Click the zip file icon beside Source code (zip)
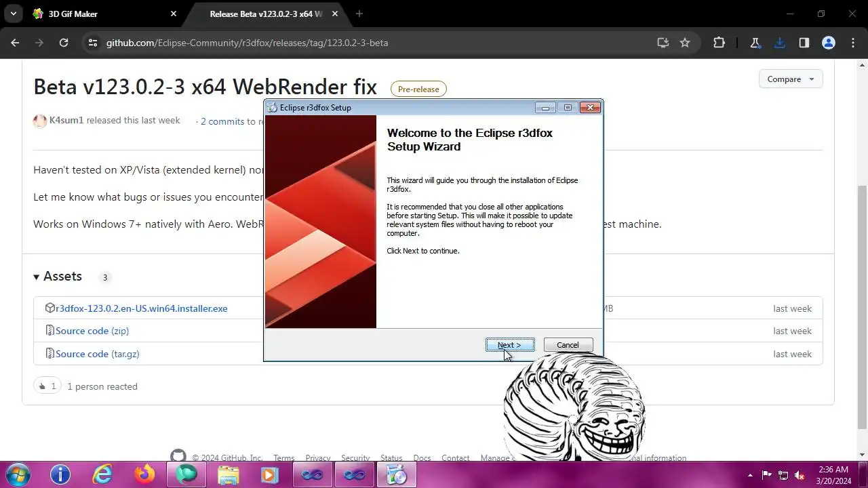The image size is (868, 488). [x=50, y=331]
